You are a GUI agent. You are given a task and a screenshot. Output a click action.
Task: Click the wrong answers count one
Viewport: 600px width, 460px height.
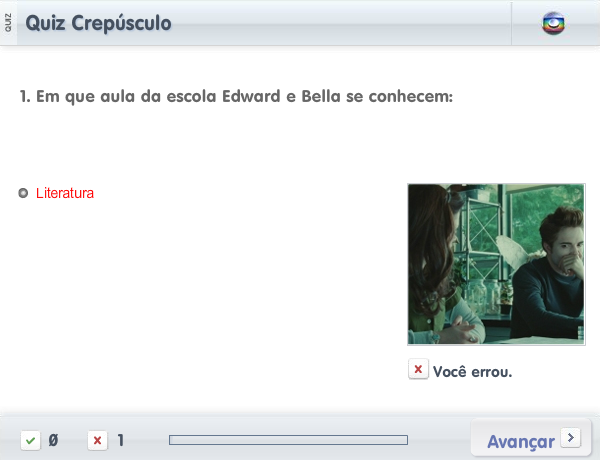click(x=121, y=440)
